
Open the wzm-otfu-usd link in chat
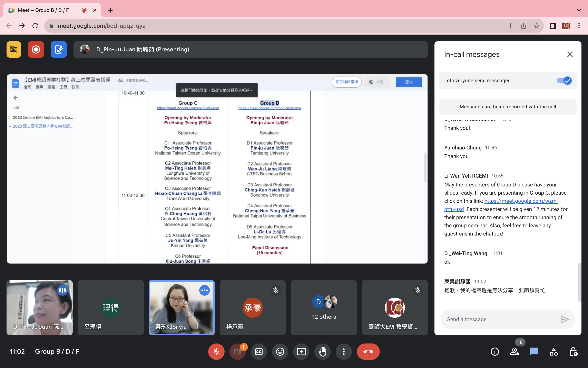pos(501,205)
